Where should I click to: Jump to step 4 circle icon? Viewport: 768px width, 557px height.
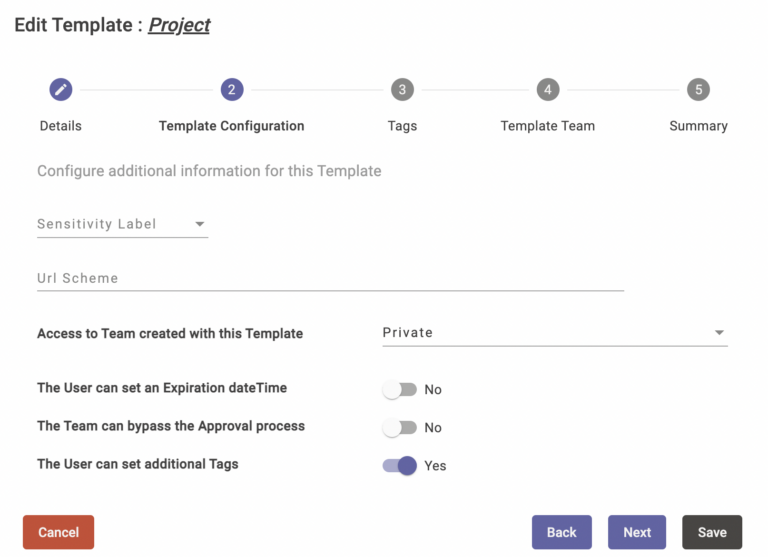pos(548,90)
